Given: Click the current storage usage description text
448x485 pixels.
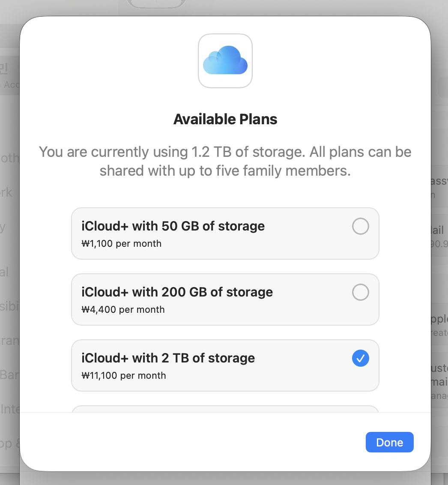Looking at the screenshot, I should tap(225, 161).
